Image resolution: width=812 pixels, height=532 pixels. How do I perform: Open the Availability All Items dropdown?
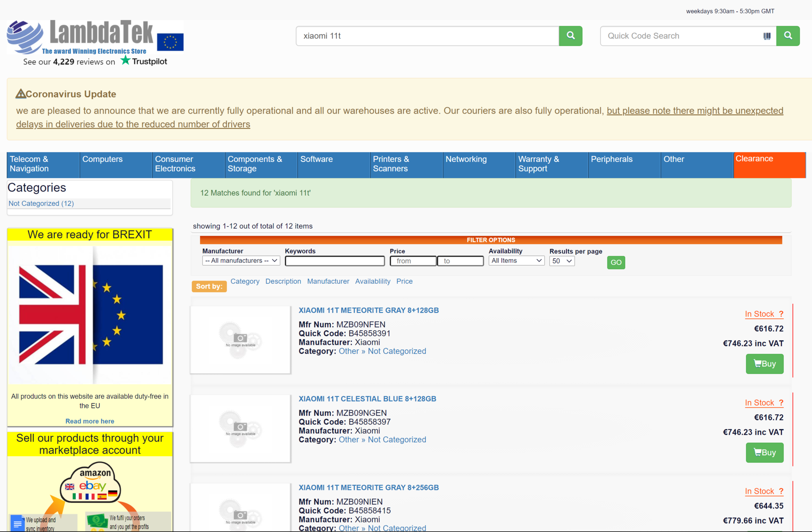coord(517,261)
